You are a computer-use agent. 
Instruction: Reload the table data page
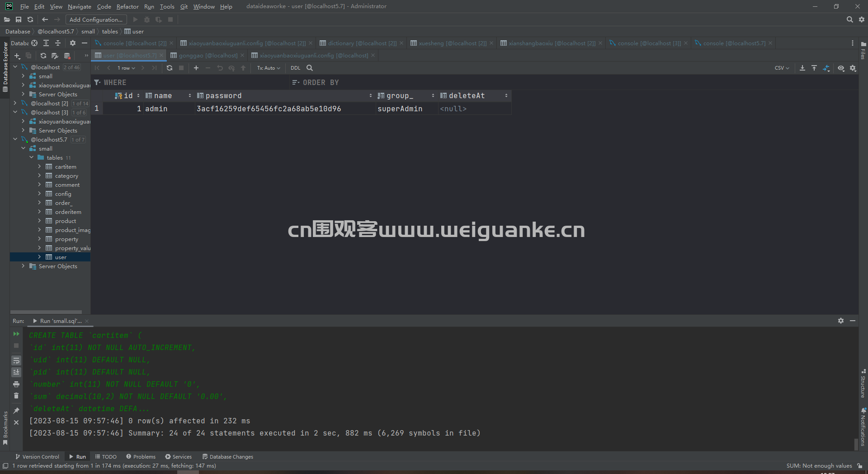point(170,68)
